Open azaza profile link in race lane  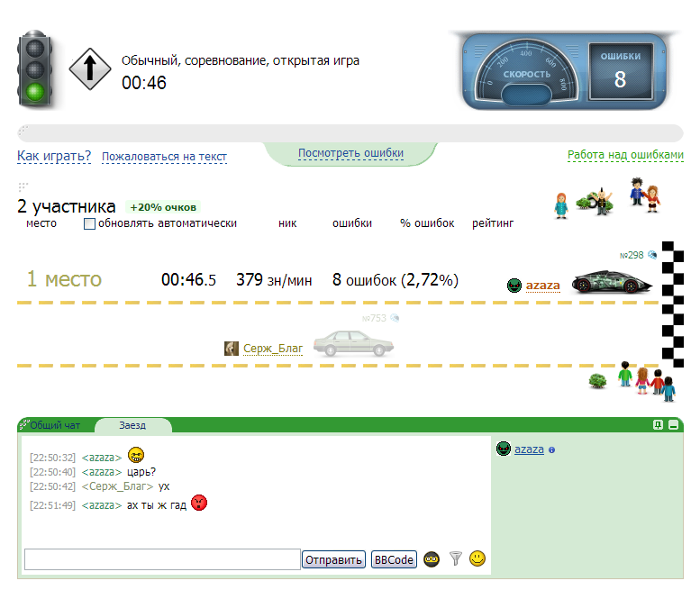tap(543, 286)
